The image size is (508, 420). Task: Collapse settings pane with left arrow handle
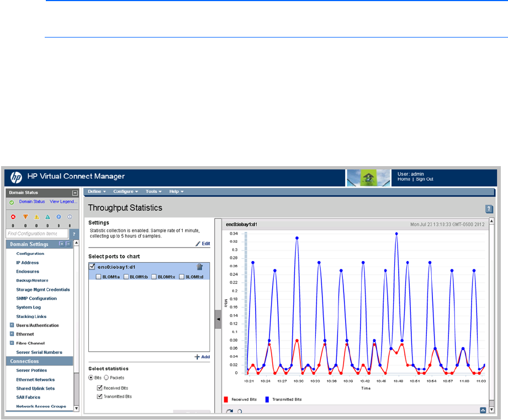pos(218,320)
